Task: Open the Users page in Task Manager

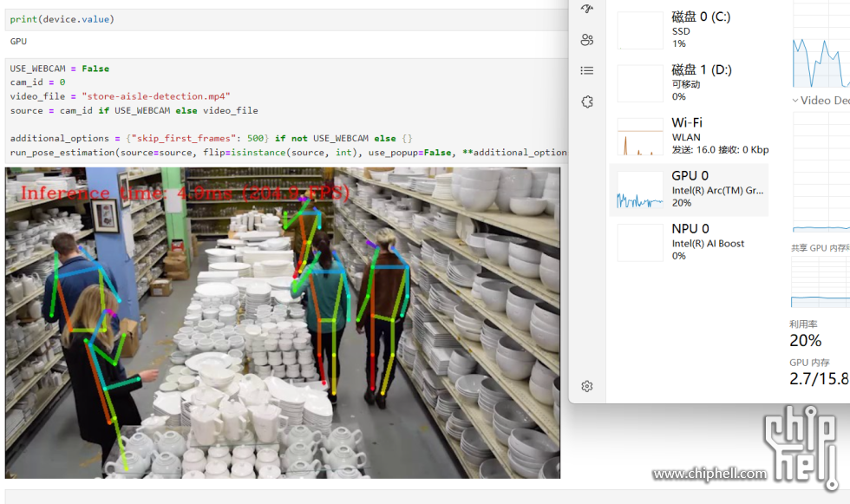Action: (x=587, y=40)
